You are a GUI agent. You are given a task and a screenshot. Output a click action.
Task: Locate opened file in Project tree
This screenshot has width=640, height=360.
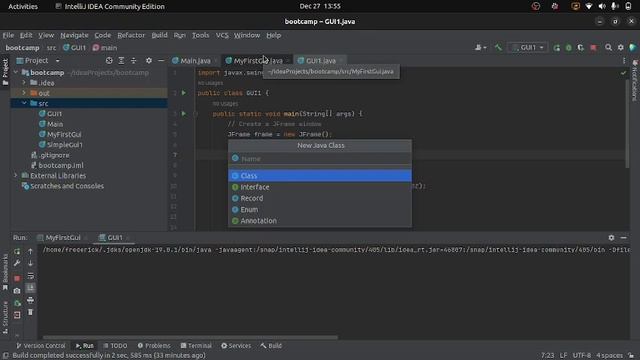(109, 60)
